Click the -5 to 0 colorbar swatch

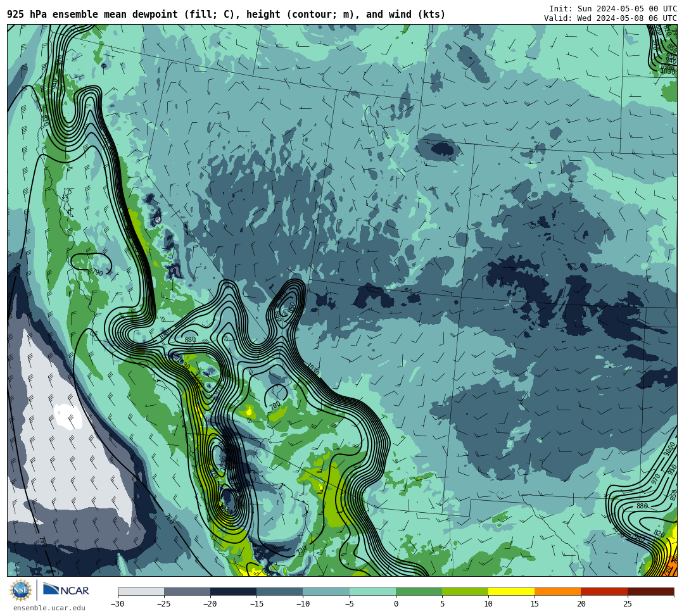372,591
